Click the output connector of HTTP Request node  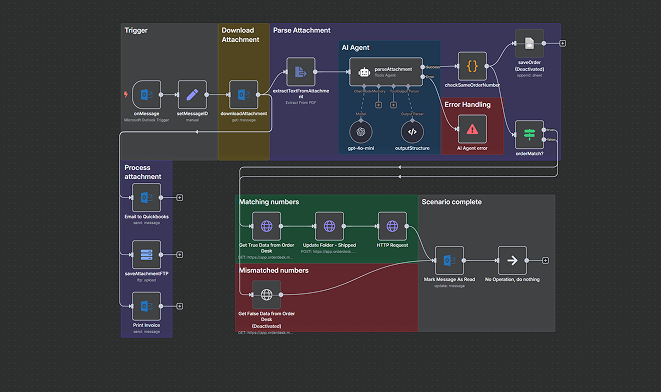[x=406, y=226]
